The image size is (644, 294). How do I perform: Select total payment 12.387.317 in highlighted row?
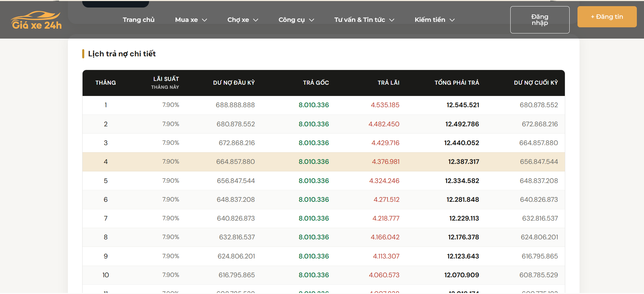coord(464,162)
